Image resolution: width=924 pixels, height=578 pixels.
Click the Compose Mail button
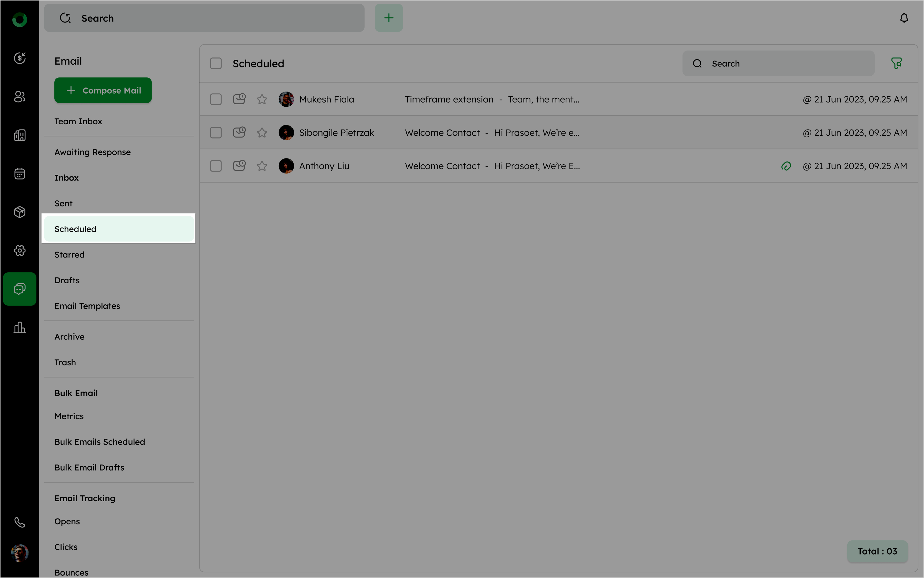click(103, 90)
